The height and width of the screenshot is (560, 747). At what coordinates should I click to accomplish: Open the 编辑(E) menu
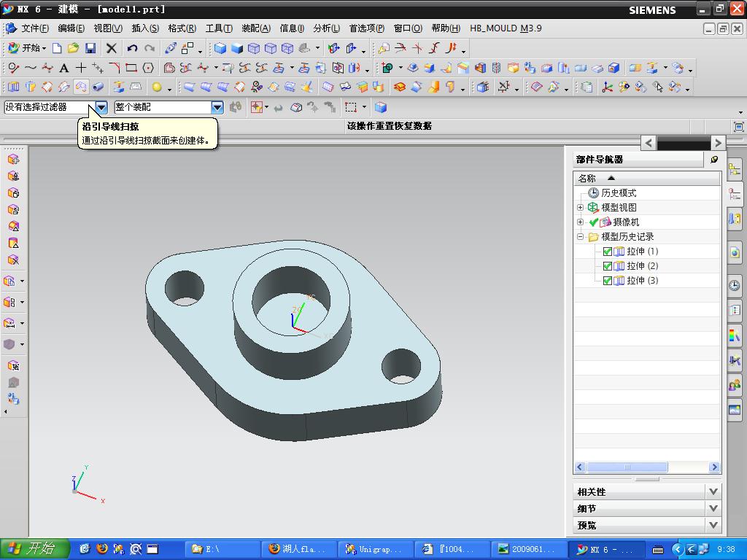tap(71, 28)
